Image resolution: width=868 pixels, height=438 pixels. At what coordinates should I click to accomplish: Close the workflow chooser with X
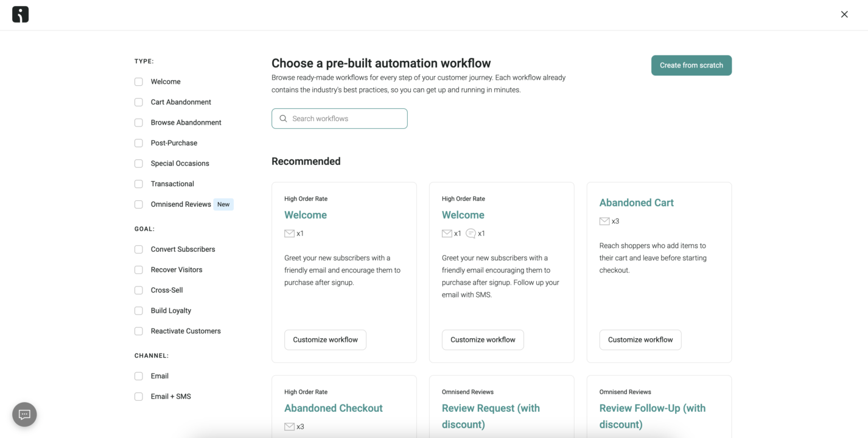[x=844, y=15]
